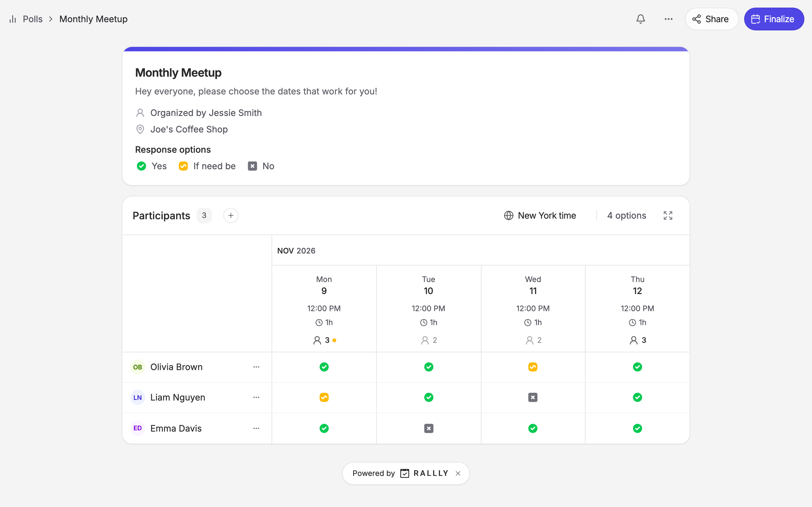Expand the poll table to fullscreen
The width and height of the screenshot is (812, 507).
click(x=668, y=215)
